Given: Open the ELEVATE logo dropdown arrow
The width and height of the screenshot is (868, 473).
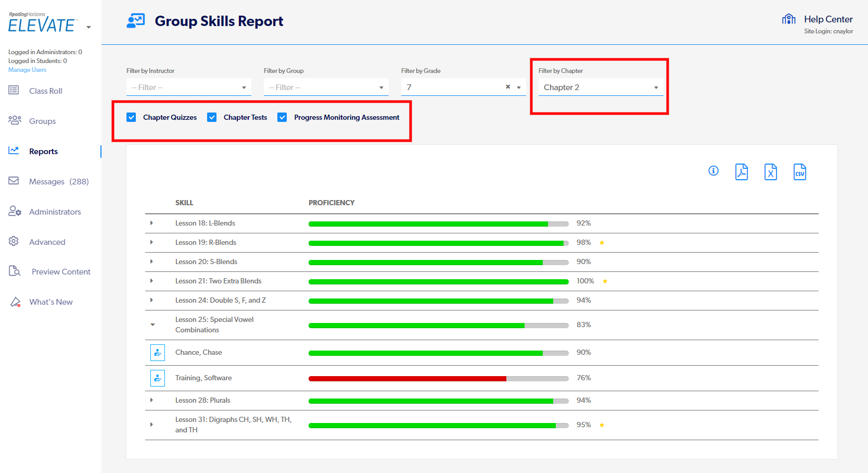Looking at the screenshot, I should pos(88,27).
